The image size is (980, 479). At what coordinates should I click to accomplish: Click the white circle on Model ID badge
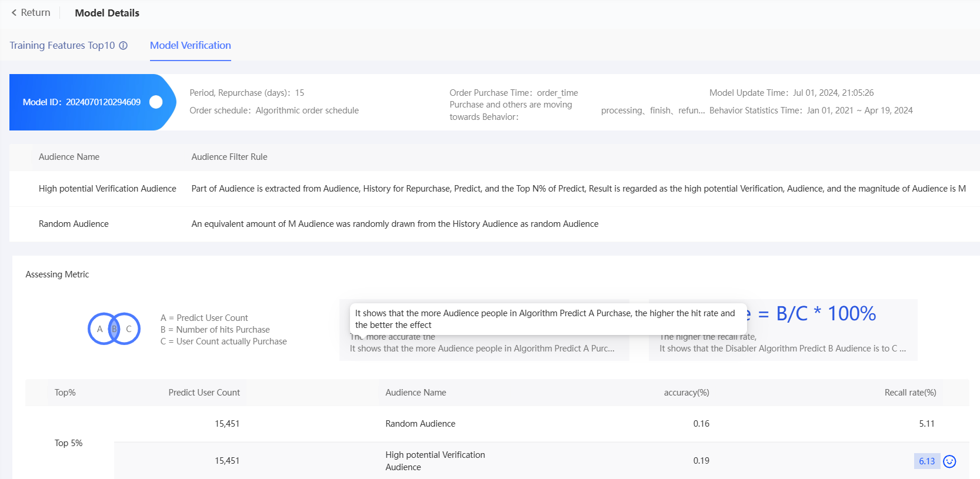(156, 102)
